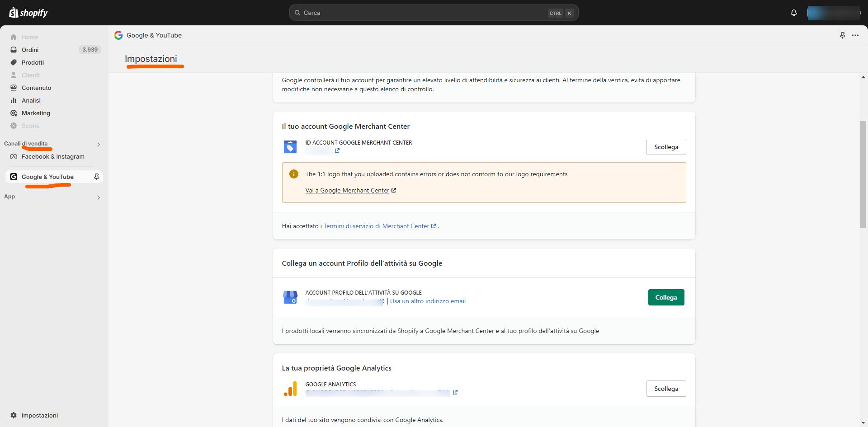Unpin Google & YouTube from sidebar

point(96,177)
